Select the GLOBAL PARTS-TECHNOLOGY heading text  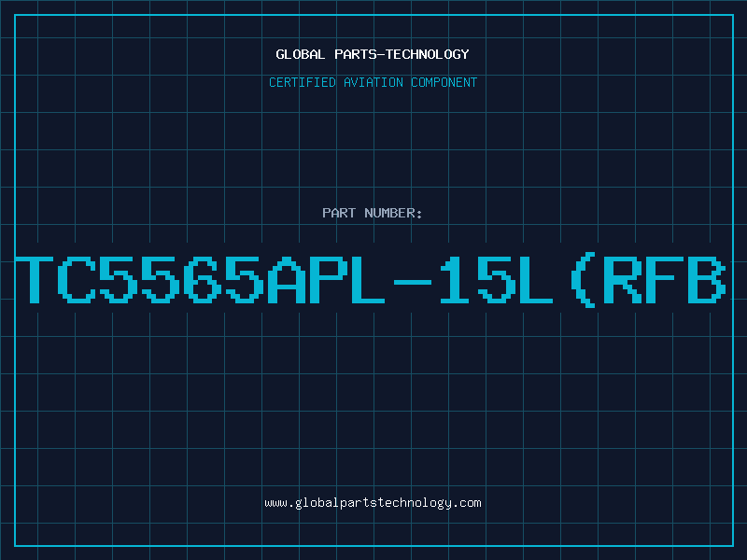[373, 54]
